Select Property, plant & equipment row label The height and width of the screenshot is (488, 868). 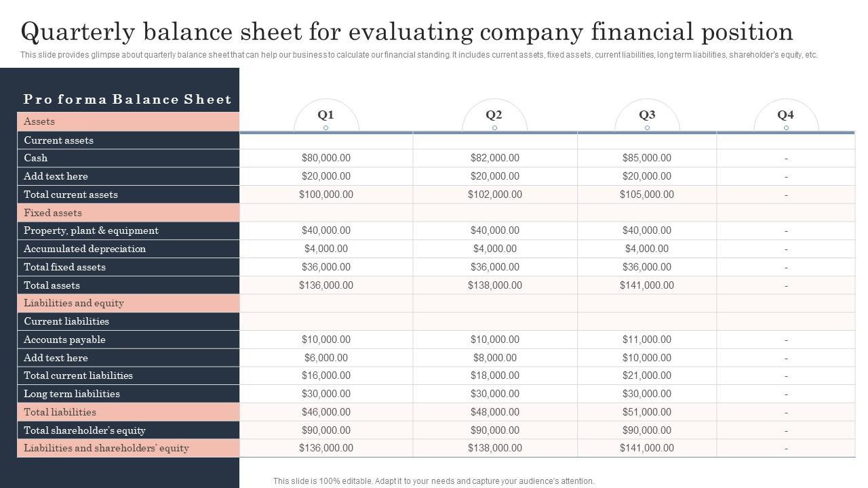(x=91, y=230)
